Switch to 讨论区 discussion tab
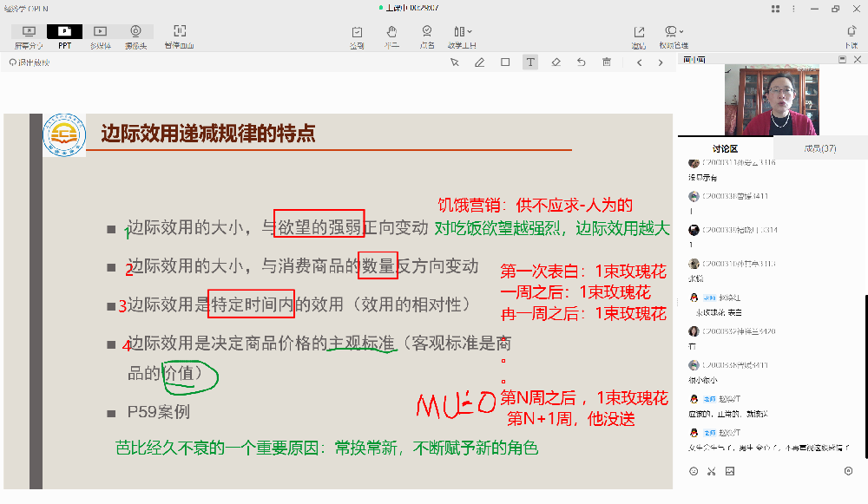The height and width of the screenshot is (504, 868). pos(725,148)
